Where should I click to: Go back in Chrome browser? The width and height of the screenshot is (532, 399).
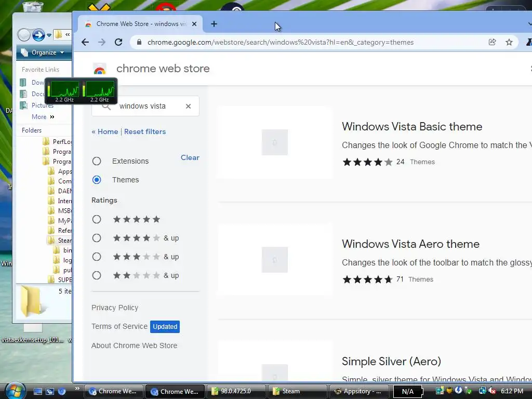85,42
